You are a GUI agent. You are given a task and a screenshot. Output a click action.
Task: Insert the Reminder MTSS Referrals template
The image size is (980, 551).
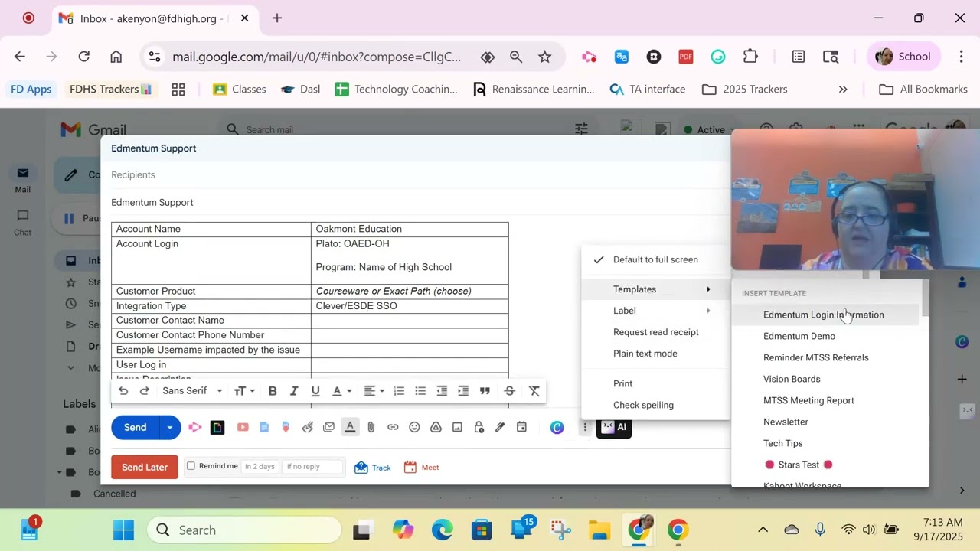(x=825, y=357)
